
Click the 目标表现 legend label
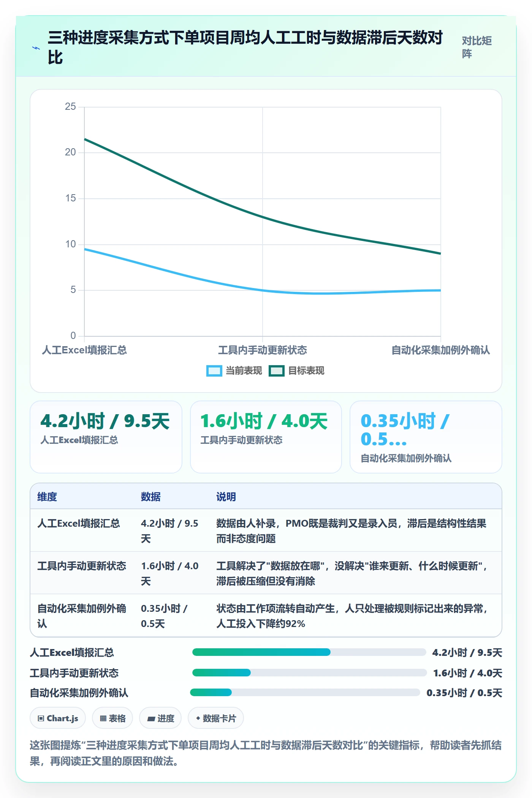(x=306, y=370)
